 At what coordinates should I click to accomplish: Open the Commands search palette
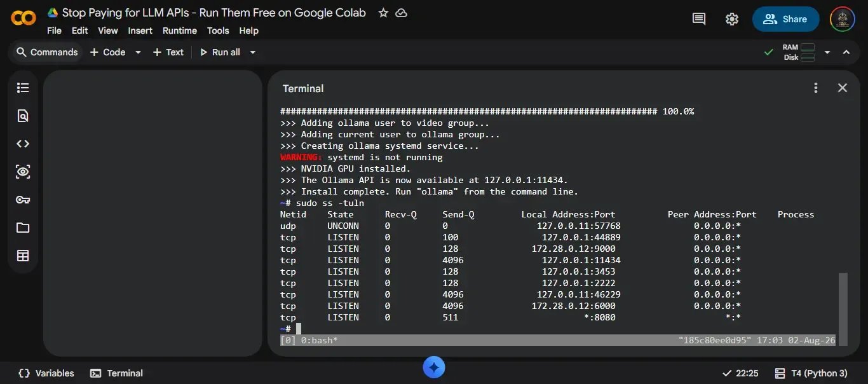47,52
